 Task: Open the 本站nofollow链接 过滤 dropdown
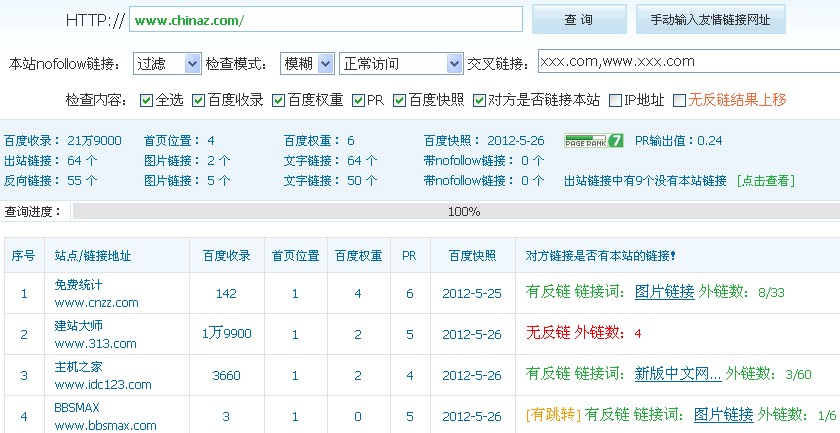(x=167, y=64)
